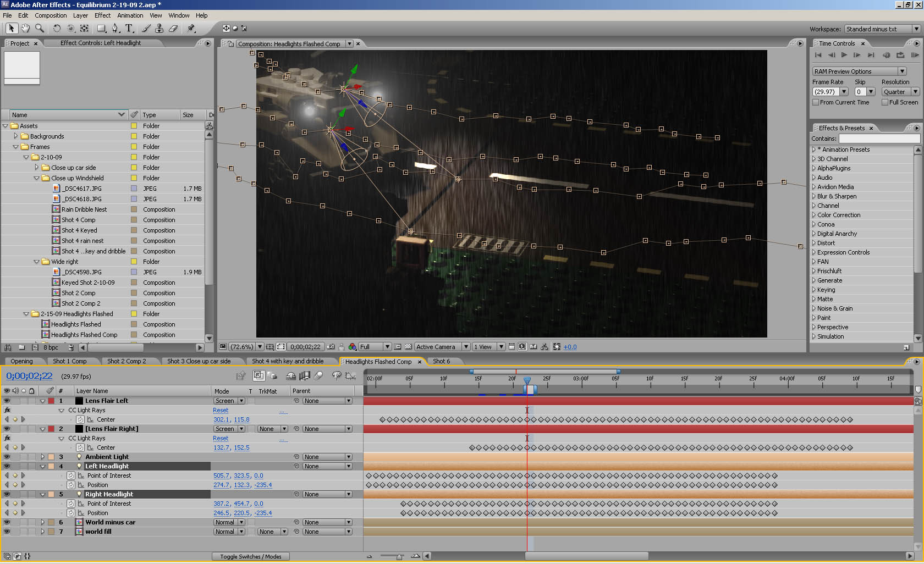Select the Puppet Pin tool

click(x=191, y=28)
